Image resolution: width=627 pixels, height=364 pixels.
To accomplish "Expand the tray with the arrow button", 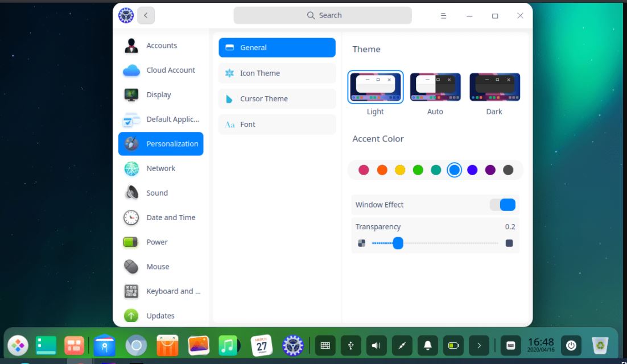I will (x=478, y=345).
